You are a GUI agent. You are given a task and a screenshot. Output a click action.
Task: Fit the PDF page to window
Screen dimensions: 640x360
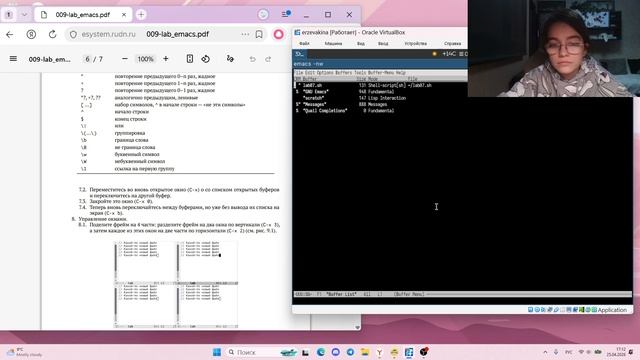(190, 59)
